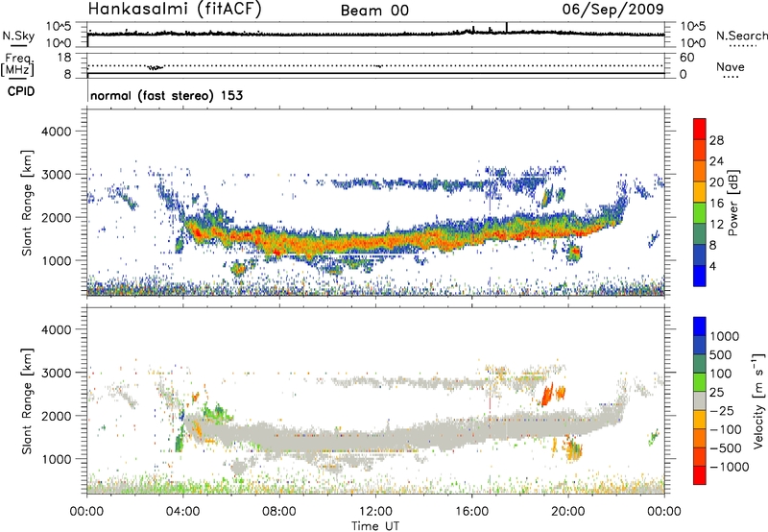
Task: Click the "Hankasalmi (fitACF)" plot title
Action: click(175, 9)
